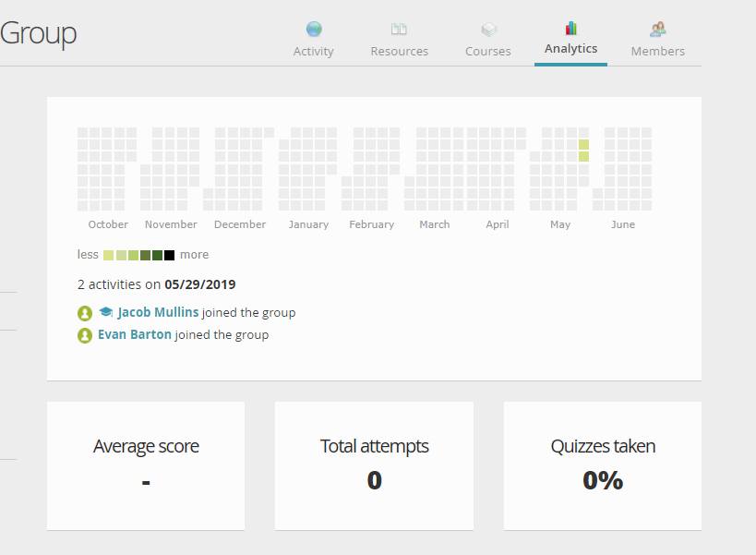Open the Courses tab label
This screenshot has width=756, height=555.
coord(488,51)
